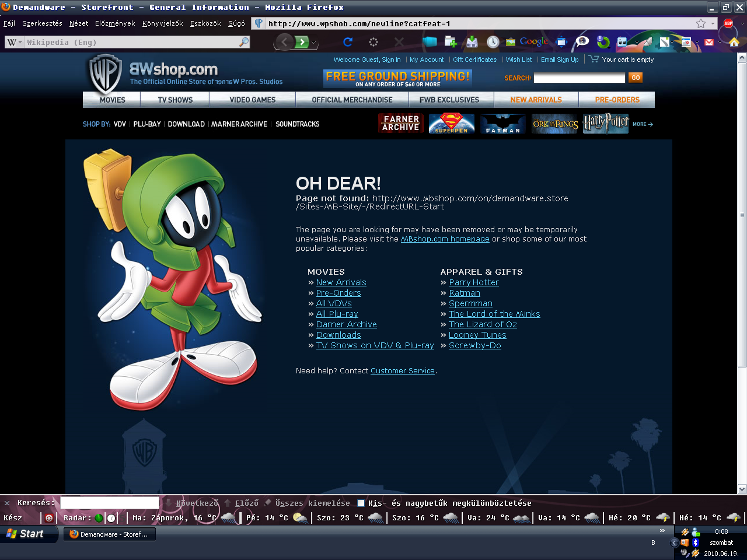Open the Előzmények menu

(x=115, y=23)
